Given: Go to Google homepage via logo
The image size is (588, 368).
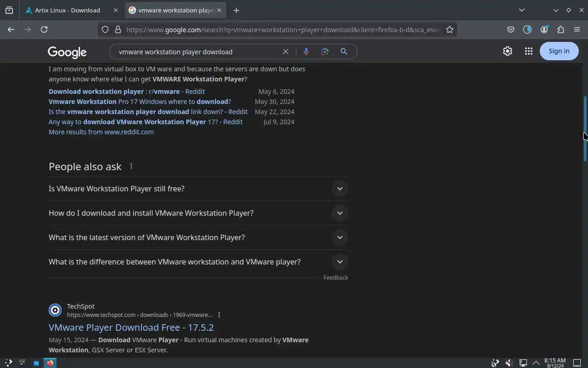Looking at the screenshot, I should (x=67, y=52).
